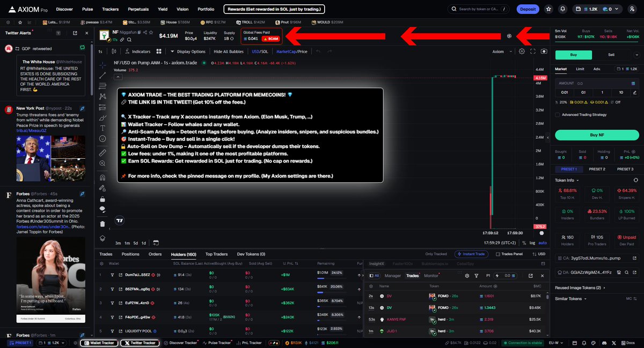
Task: Open the watchlist star icon in header
Action: coord(548,9)
